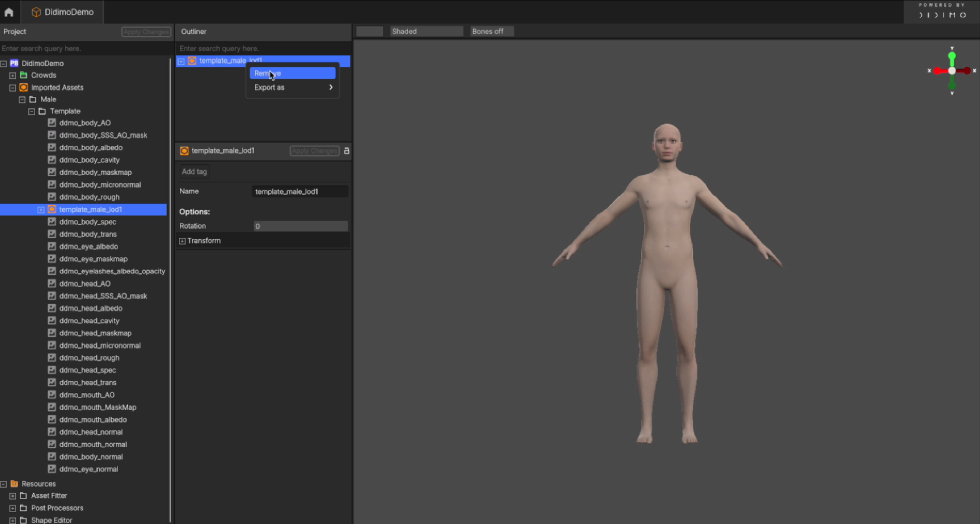Image resolution: width=980 pixels, height=524 pixels.
Task: Select ddmo_body_spec
Action: click(88, 222)
